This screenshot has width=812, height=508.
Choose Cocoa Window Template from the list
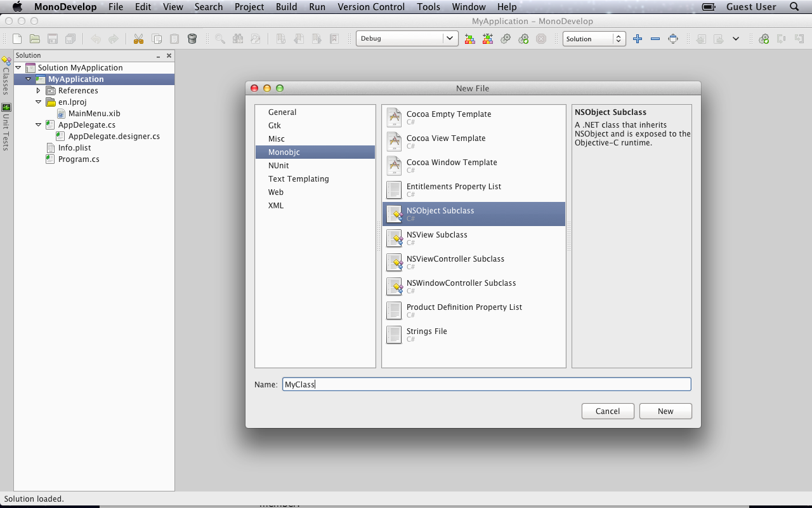coord(451,163)
